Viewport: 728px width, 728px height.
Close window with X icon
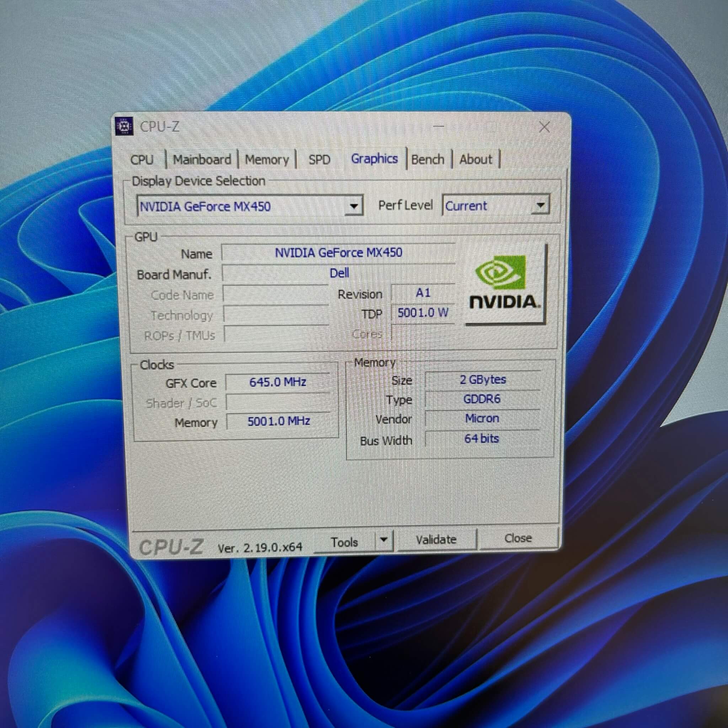[544, 127]
